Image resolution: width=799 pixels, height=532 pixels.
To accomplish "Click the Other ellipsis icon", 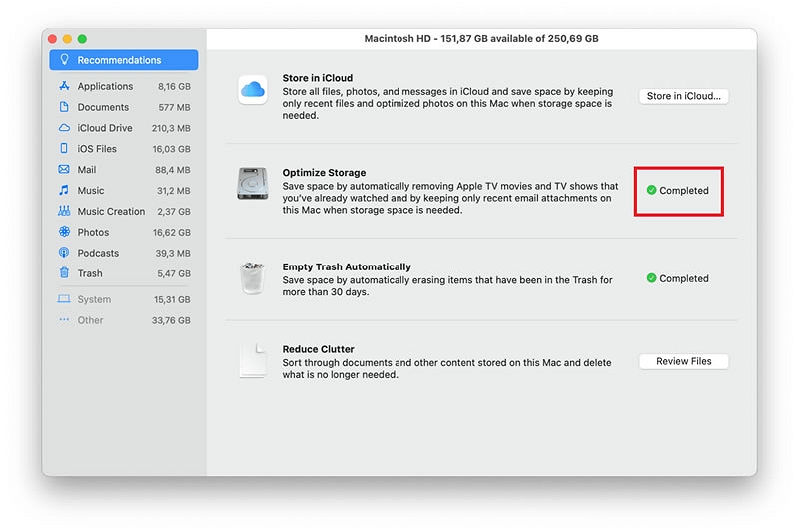I will tap(64, 319).
